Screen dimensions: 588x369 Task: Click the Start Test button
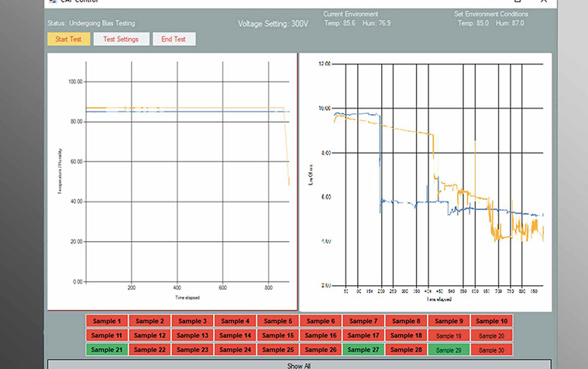point(68,39)
